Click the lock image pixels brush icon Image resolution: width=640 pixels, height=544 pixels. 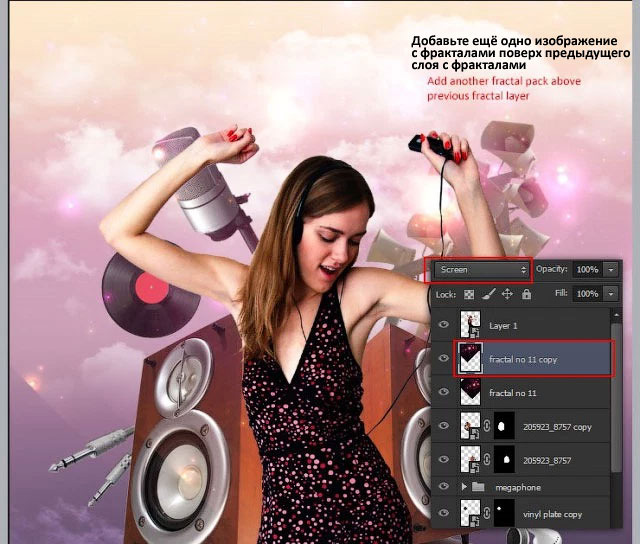point(489,294)
